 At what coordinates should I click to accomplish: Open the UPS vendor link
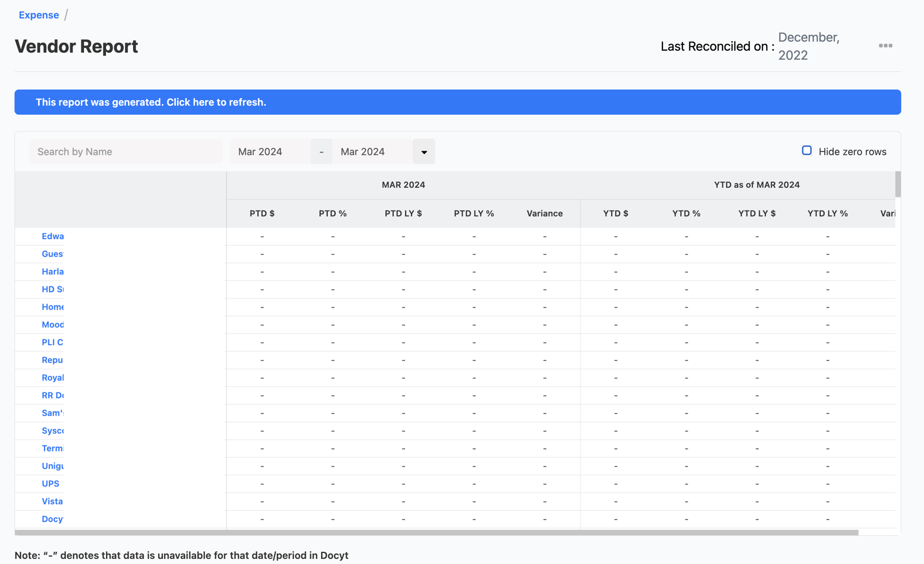tap(51, 484)
